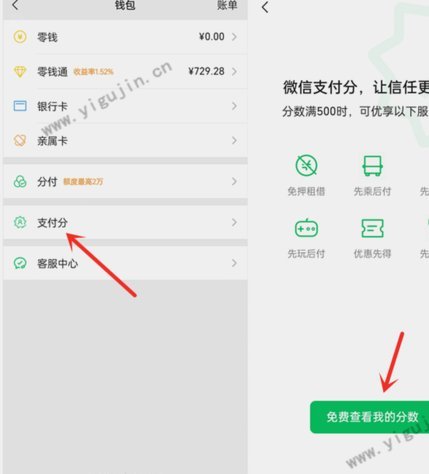Image resolution: width=429 pixels, height=474 pixels.
Task: Tap the 收益率1.52% tag
Action: click(93, 72)
